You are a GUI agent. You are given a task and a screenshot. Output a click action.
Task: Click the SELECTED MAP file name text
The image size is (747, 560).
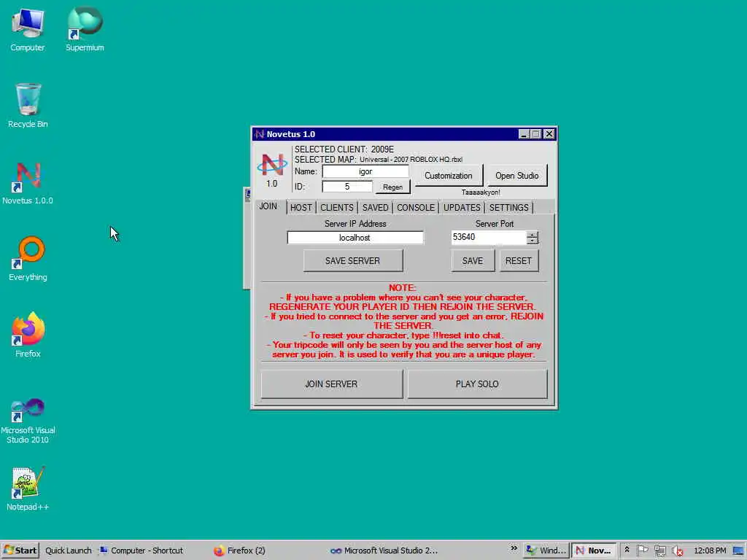[x=411, y=160]
